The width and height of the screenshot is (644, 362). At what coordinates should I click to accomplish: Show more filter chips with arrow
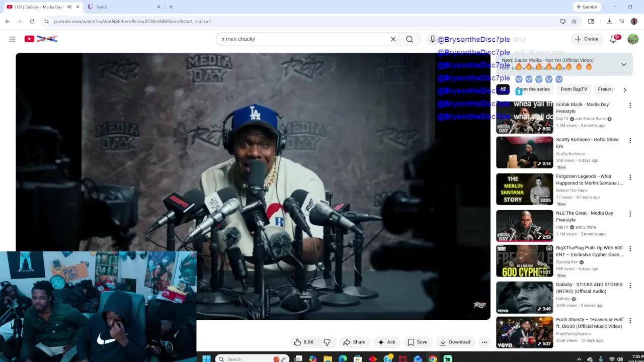(x=625, y=90)
